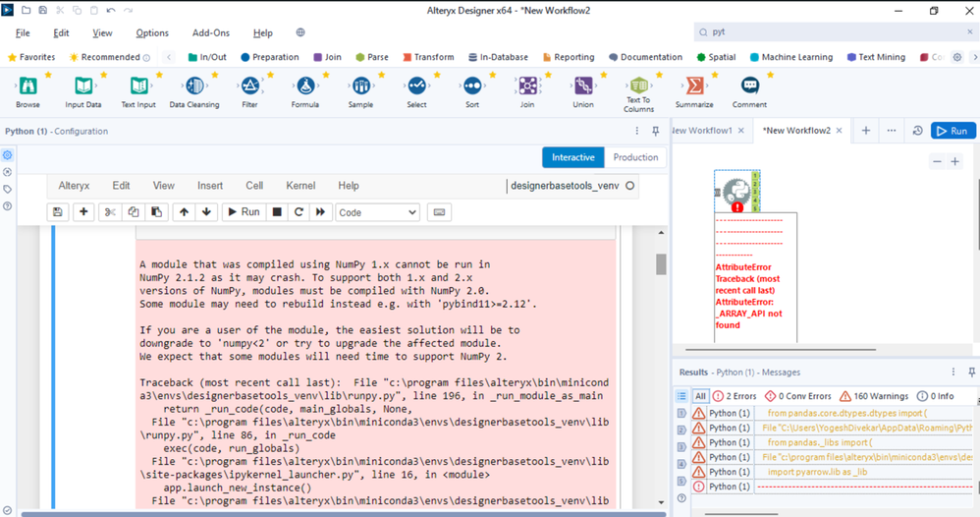The width and height of the screenshot is (980, 517).
Task: Select the Browse tool icon
Action: pyautogui.click(x=28, y=86)
